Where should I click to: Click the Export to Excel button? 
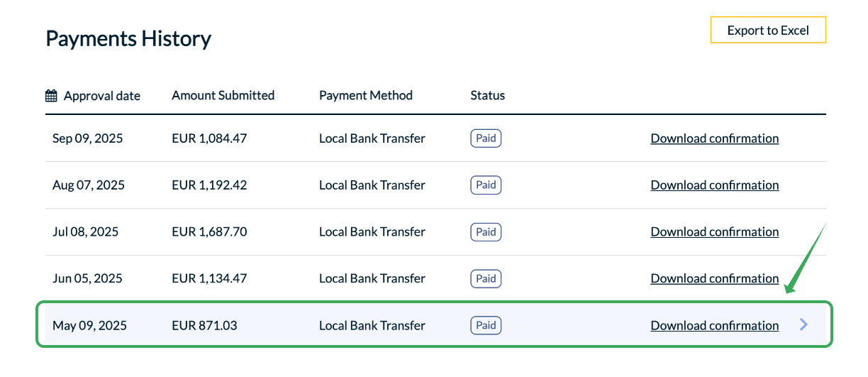pyautogui.click(x=768, y=30)
